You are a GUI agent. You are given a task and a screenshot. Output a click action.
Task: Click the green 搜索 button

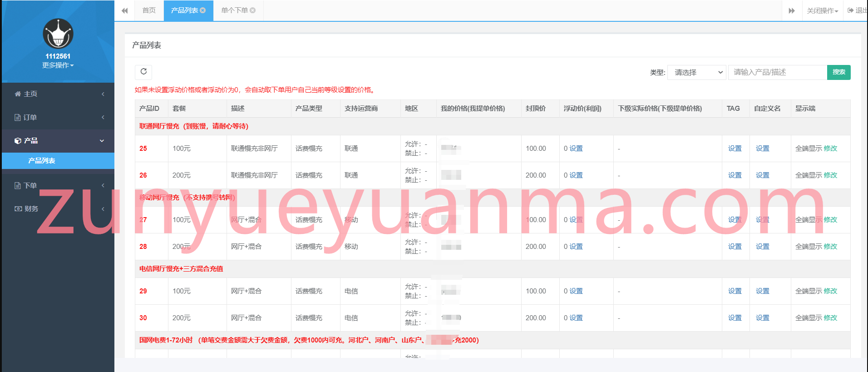point(838,72)
